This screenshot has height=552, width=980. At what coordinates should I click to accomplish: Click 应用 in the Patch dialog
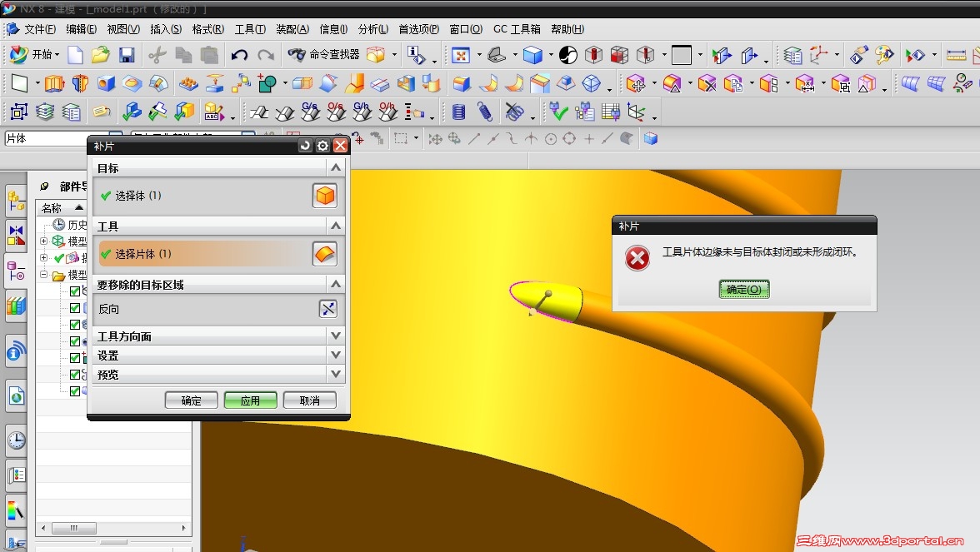tap(251, 400)
